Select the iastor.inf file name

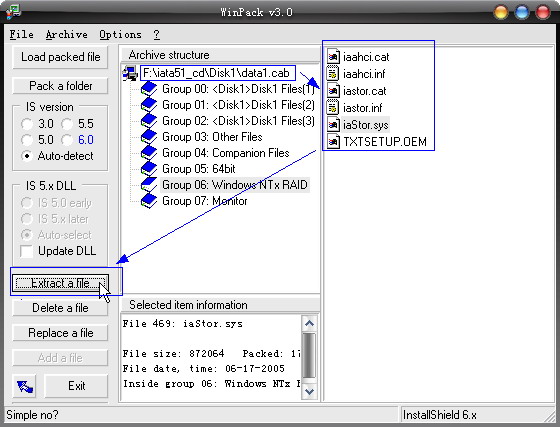pyautogui.click(x=362, y=107)
